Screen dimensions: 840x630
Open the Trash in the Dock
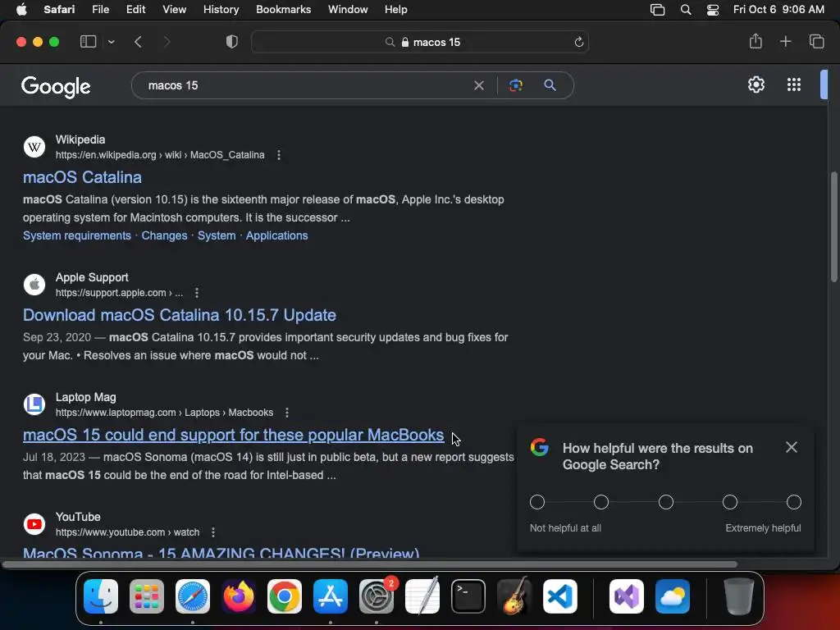738,596
